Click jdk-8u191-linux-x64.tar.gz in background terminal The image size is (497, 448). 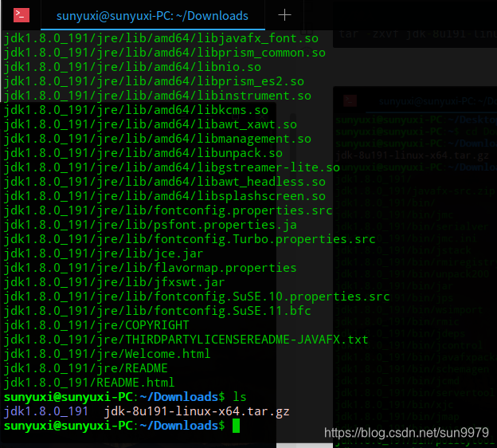412,155
